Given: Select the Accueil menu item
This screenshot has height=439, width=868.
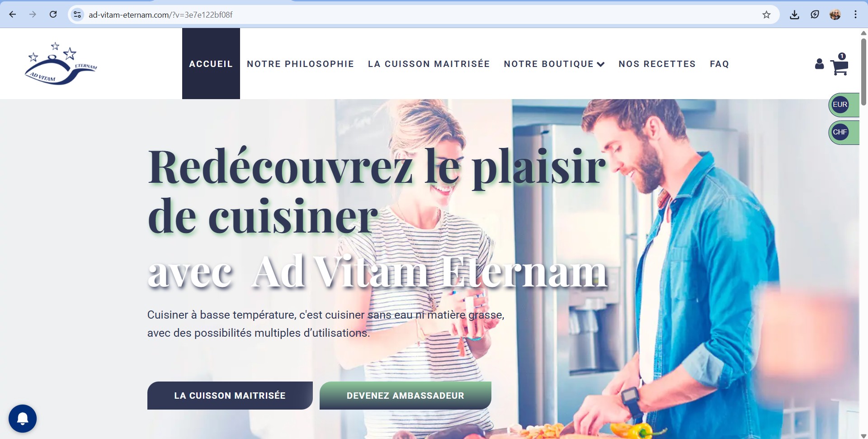Looking at the screenshot, I should [x=211, y=64].
